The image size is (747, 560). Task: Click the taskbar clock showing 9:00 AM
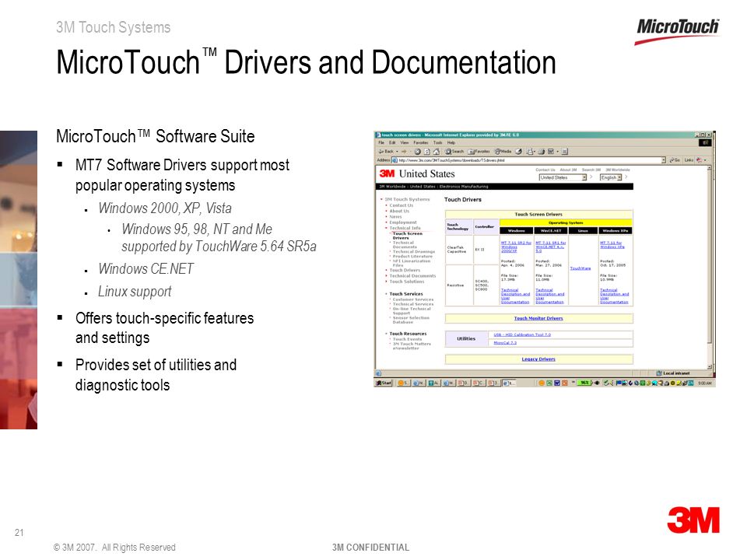[705, 383]
